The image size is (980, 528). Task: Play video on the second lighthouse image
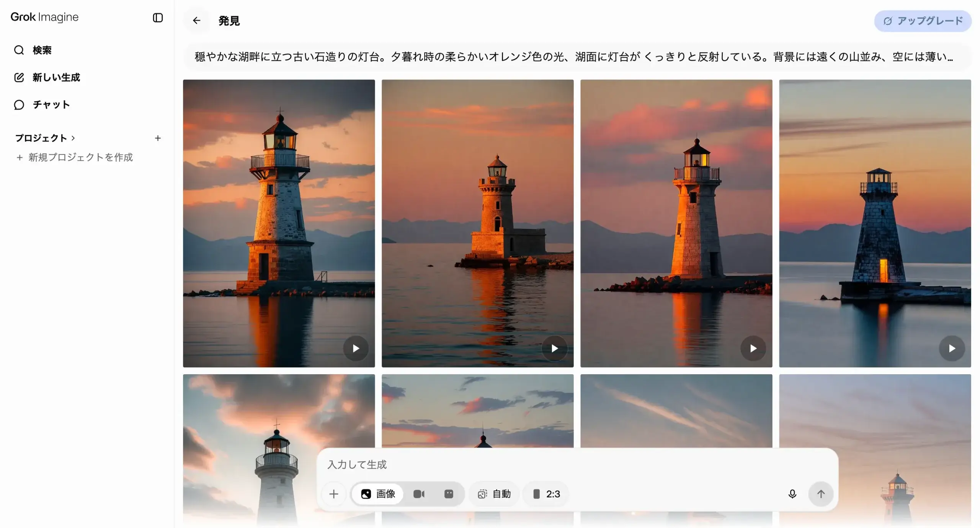click(554, 348)
